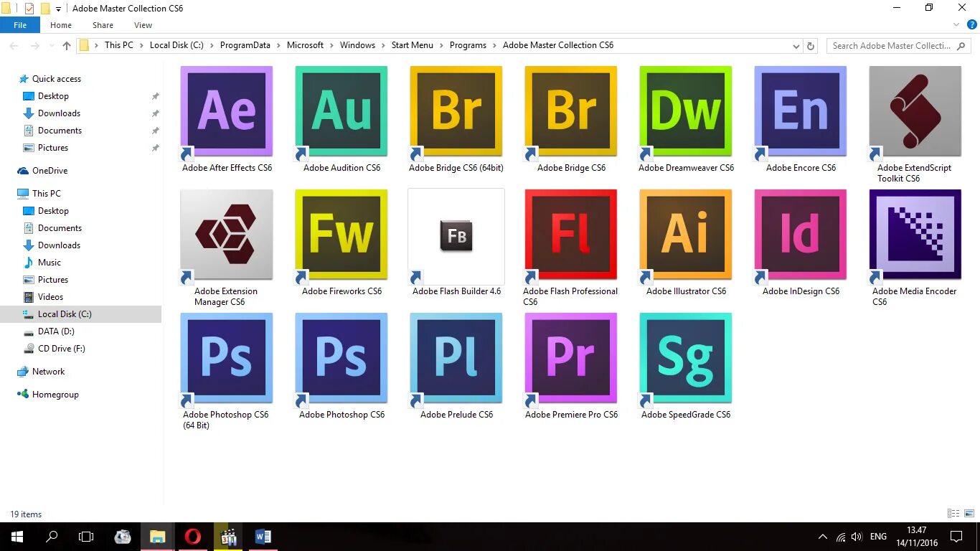Select OneDrive in the navigation pane
The width and height of the screenshot is (980, 551).
(x=50, y=171)
